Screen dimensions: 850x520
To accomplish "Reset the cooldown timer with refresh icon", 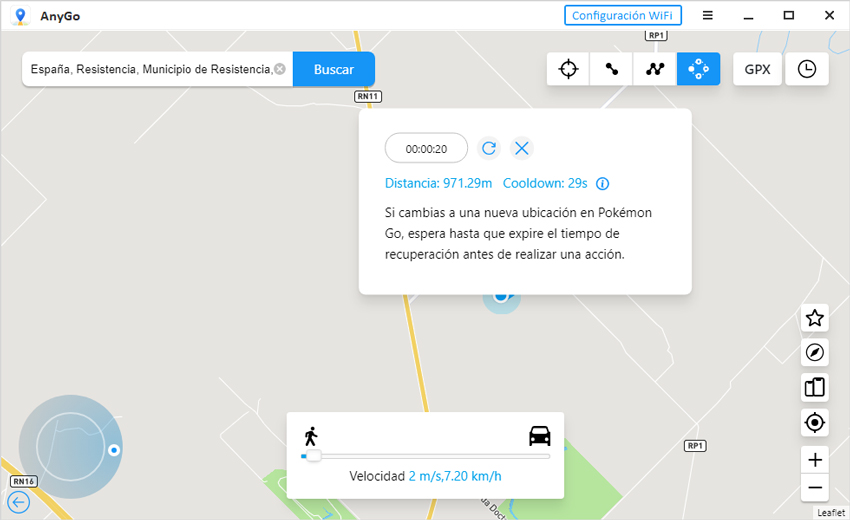I will click(x=489, y=148).
